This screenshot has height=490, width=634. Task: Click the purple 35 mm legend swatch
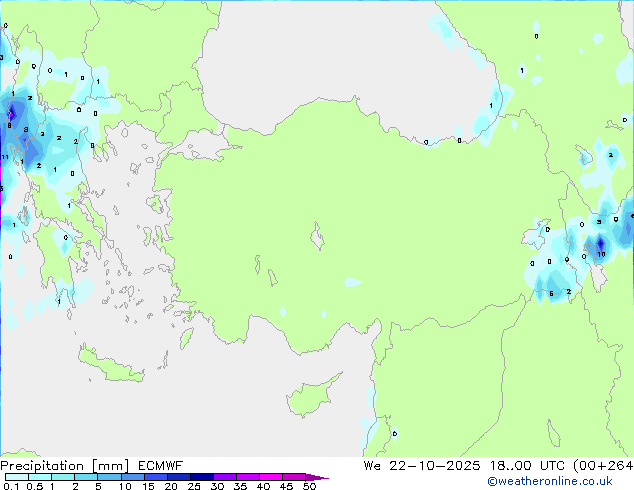[250, 478]
